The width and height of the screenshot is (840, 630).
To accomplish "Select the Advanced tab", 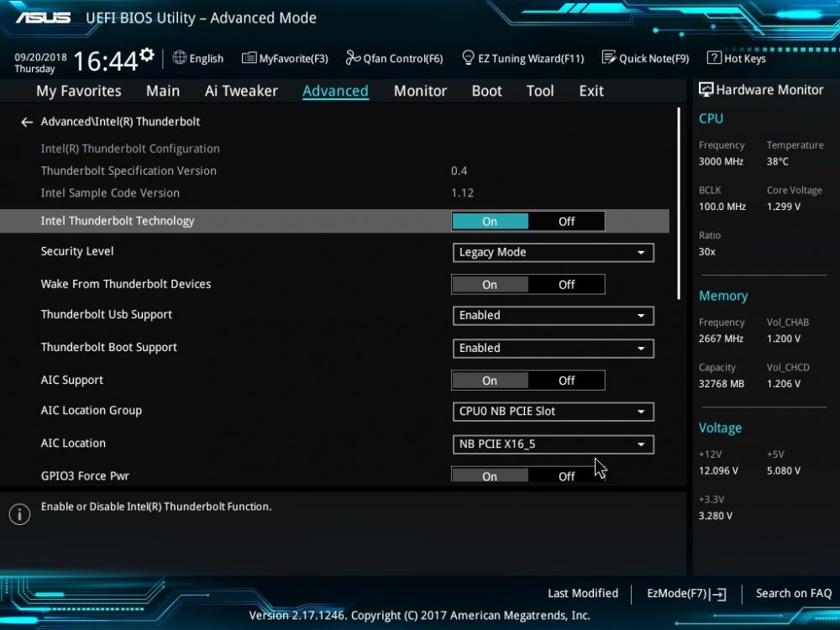I will (335, 91).
